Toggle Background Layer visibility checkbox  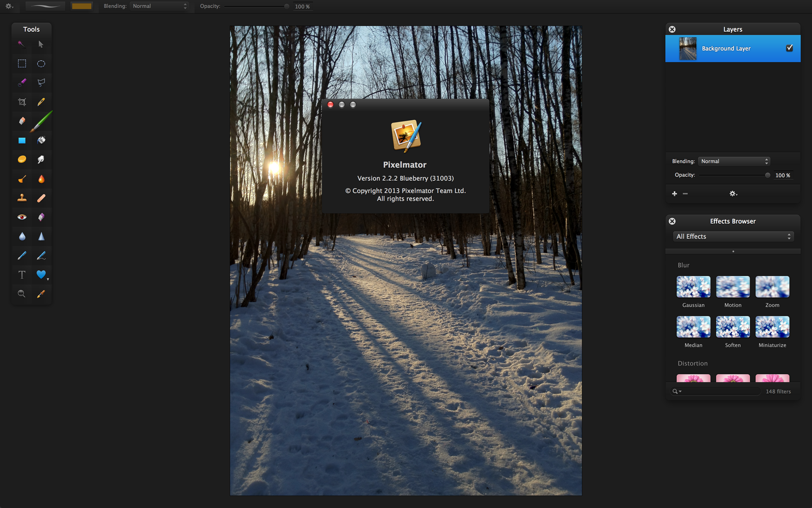789,48
